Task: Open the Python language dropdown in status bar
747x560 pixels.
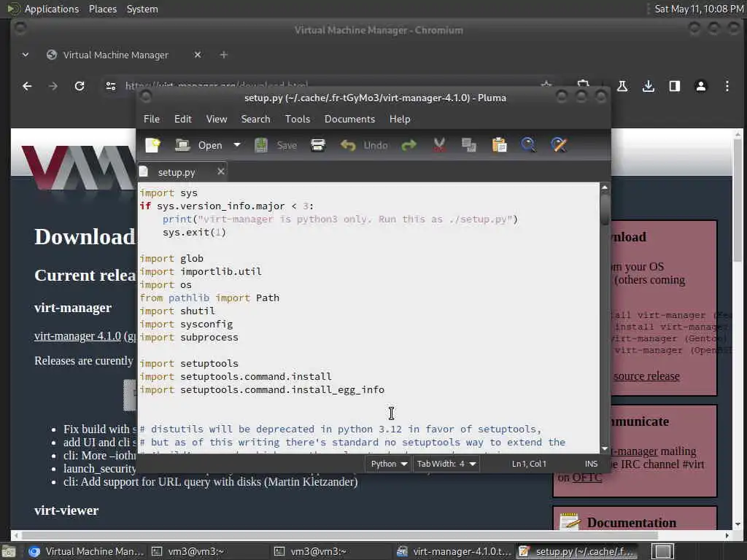Action: click(389, 464)
